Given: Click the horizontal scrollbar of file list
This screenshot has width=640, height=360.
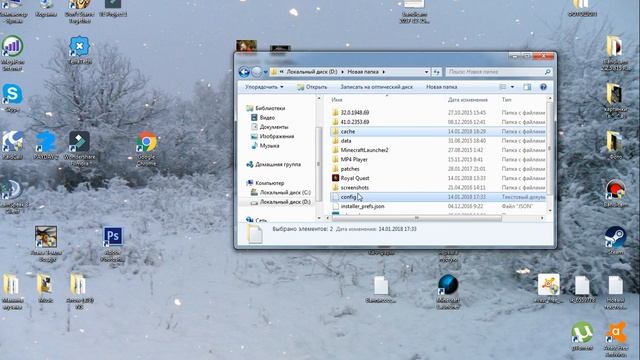Looking at the screenshot, I should 416,218.
